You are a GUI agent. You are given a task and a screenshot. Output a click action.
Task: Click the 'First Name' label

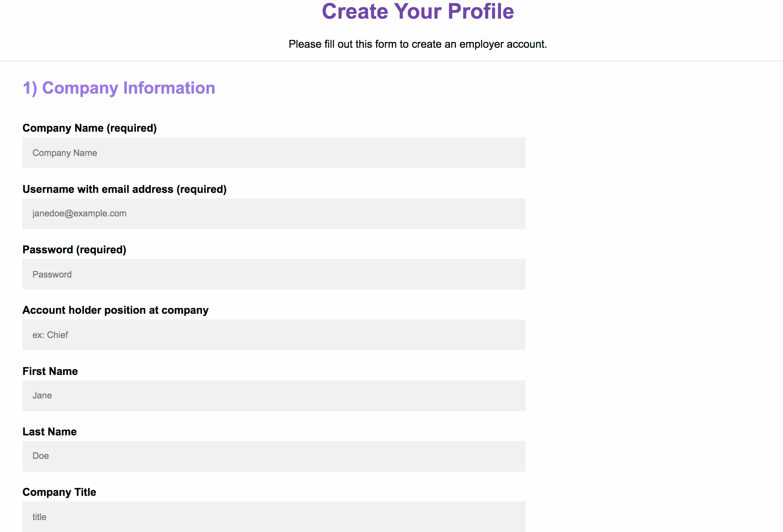[x=50, y=371]
